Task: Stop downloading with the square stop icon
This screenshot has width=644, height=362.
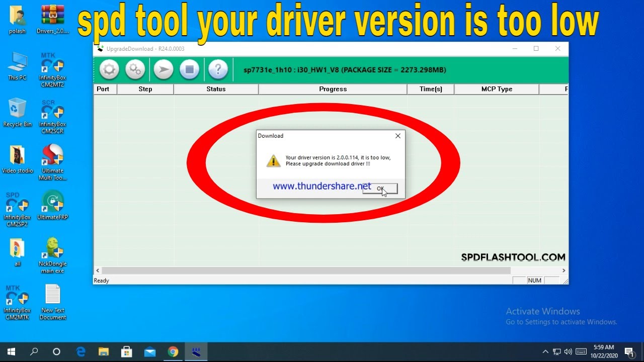Action: tap(190, 69)
